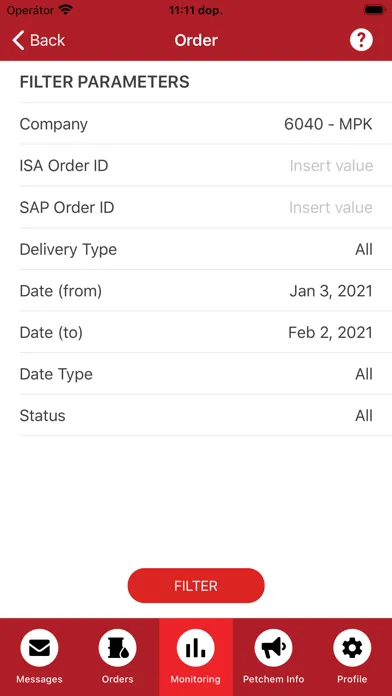This screenshot has width=392, height=696.
Task: Open help via question mark icon
Action: [x=361, y=40]
